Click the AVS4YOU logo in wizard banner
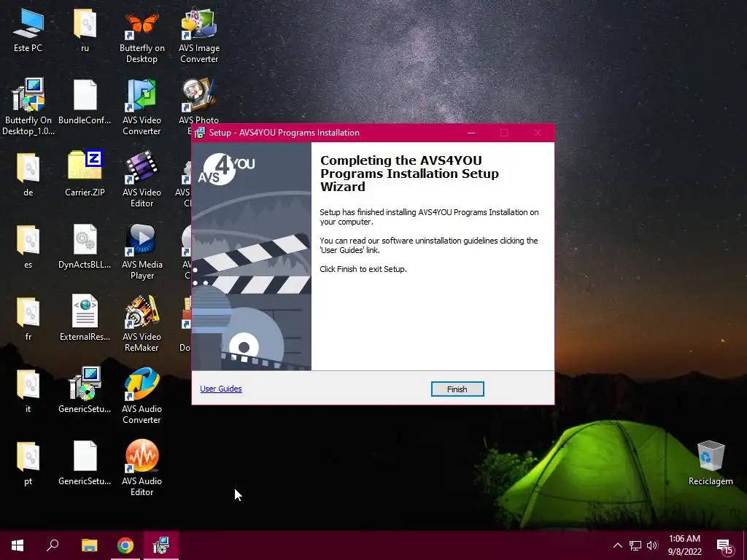 pos(227,168)
